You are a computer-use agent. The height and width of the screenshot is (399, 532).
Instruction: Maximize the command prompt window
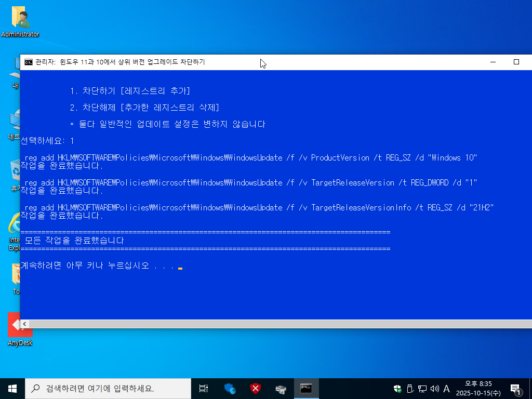pyautogui.click(x=516, y=62)
